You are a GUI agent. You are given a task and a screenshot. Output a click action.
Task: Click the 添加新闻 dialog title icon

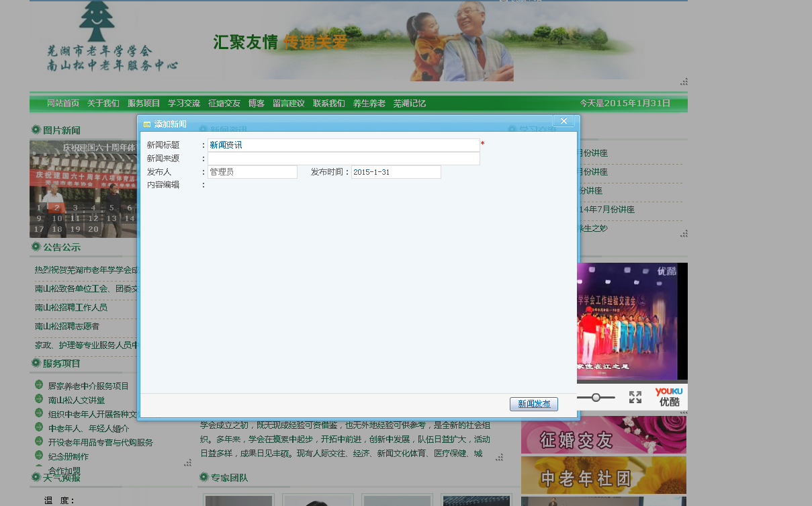pos(147,125)
